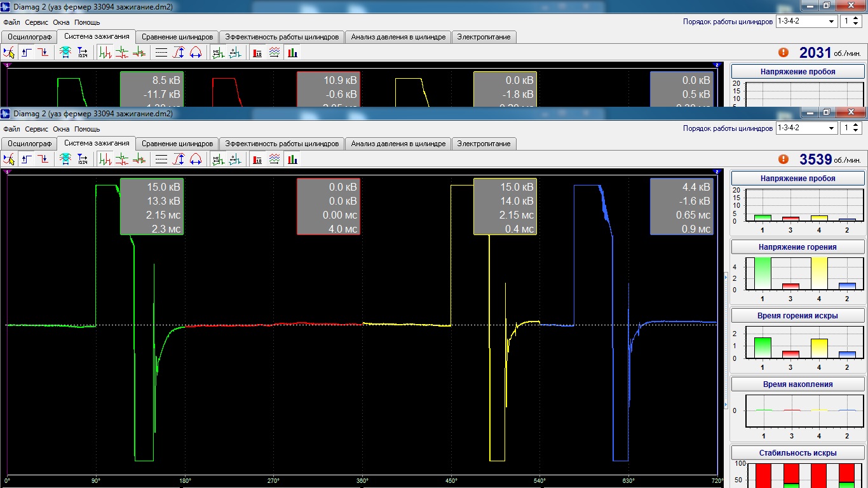Click blue marker 2 at waveform top-right
This screenshot has width=868, height=488.
[x=717, y=172]
